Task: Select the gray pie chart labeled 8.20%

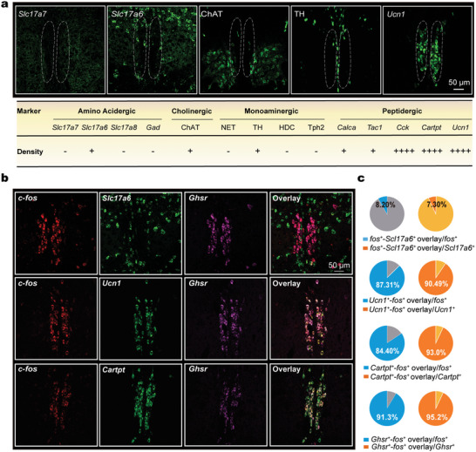Action: pos(387,213)
